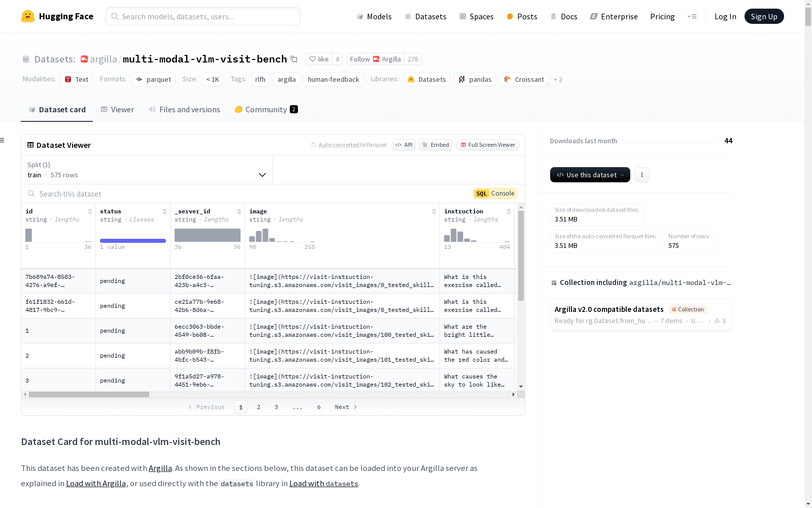Click the Hugging Face logo icon
Image resolution: width=812 pixels, height=508 pixels.
click(x=28, y=16)
